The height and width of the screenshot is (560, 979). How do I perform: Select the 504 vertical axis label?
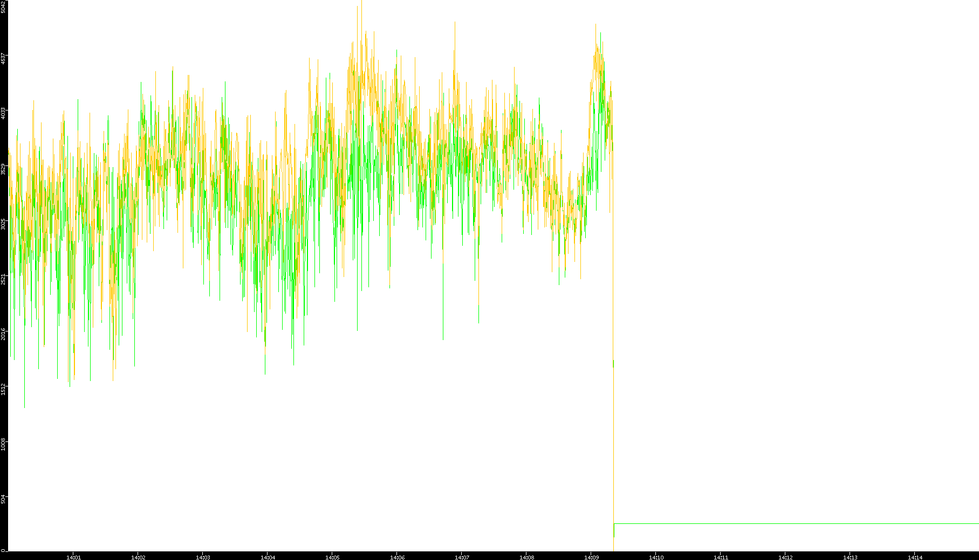tap(3, 500)
